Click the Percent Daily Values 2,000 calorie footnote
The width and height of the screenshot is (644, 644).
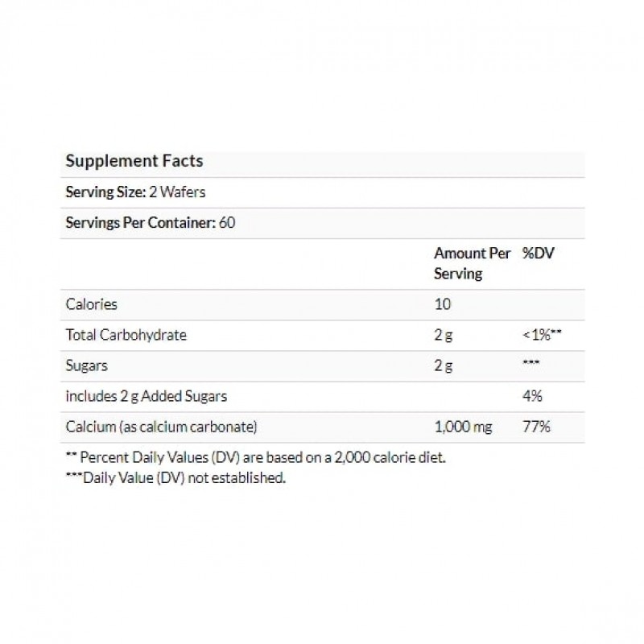(x=255, y=458)
